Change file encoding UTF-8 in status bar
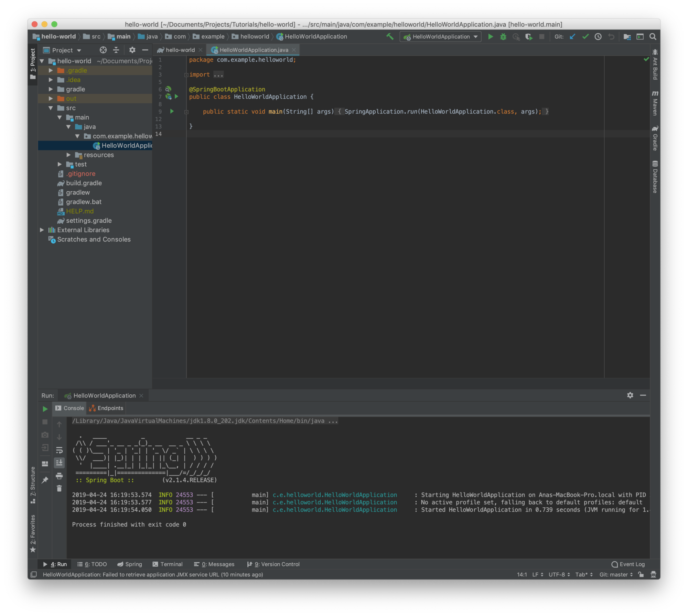Image resolution: width=688 pixels, height=616 pixels. tap(559, 574)
